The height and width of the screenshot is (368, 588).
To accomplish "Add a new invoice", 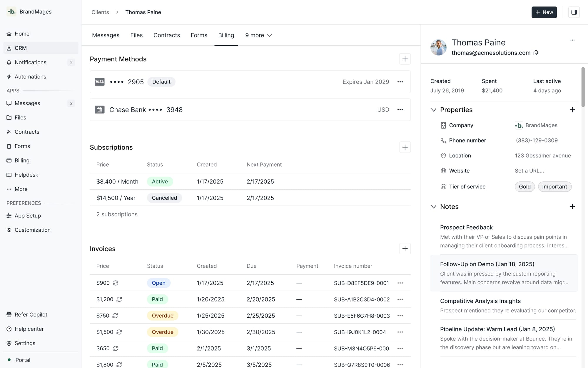I will coord(405,249).
